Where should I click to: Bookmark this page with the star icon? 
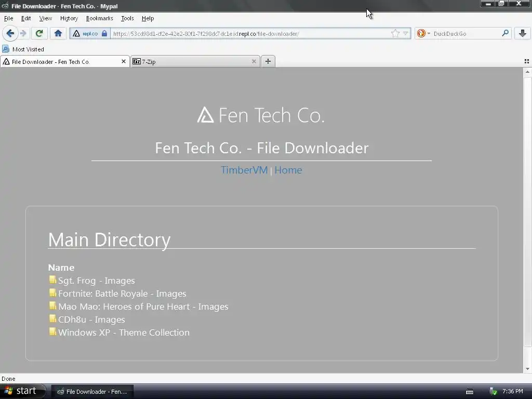click(395, 34)
